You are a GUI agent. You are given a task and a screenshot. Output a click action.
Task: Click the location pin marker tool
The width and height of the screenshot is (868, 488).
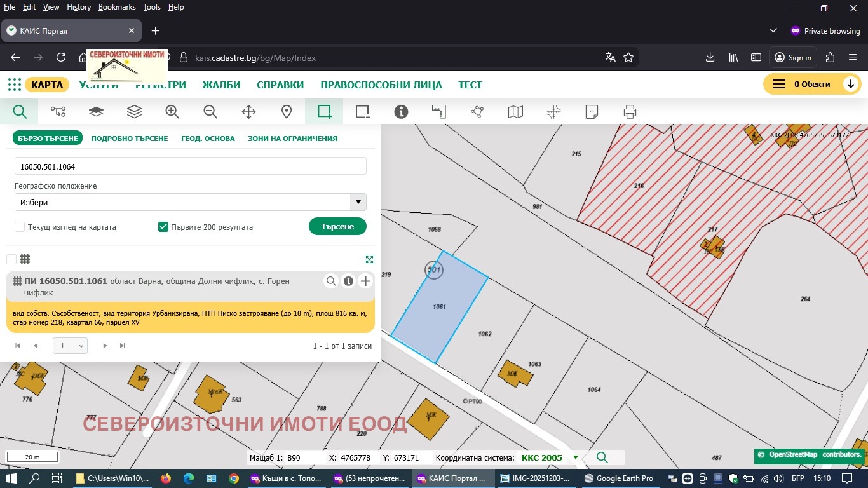coord(287,112)
